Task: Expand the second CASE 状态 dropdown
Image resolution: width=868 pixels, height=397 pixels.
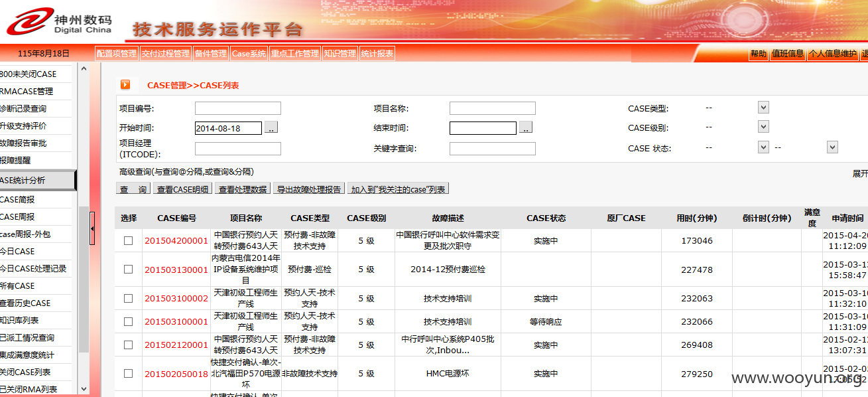Action: (x=832, y=147)
